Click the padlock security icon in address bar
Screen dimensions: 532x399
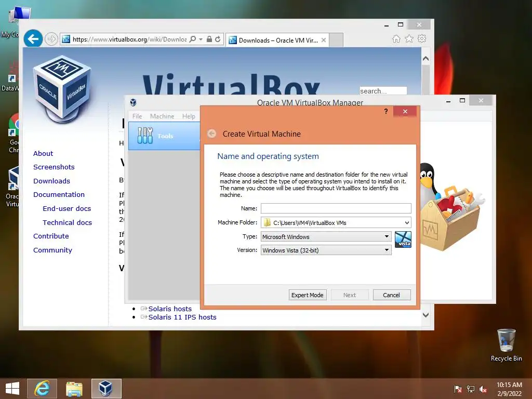(x=209, y=39)
